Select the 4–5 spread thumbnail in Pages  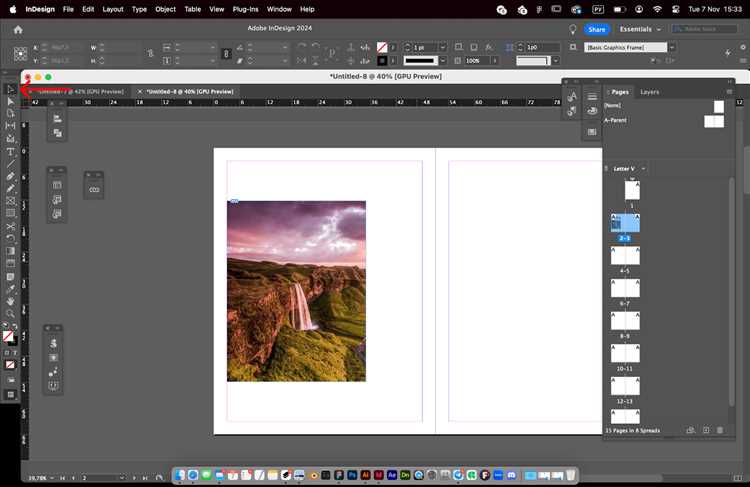(625, 256)
